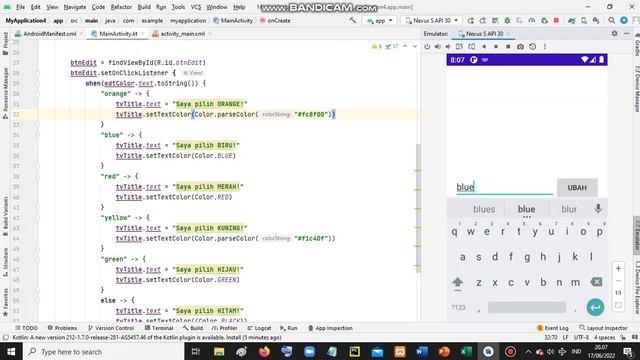
Task: Click the onCreate breadcrumb in navigation bar
Action: 275,20
